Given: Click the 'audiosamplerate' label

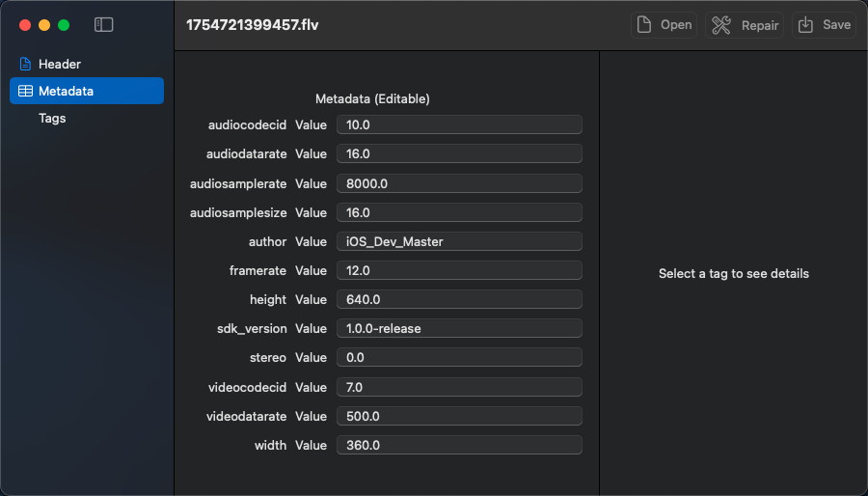Looking at the screenshot, I should click(x=238, y=183).
